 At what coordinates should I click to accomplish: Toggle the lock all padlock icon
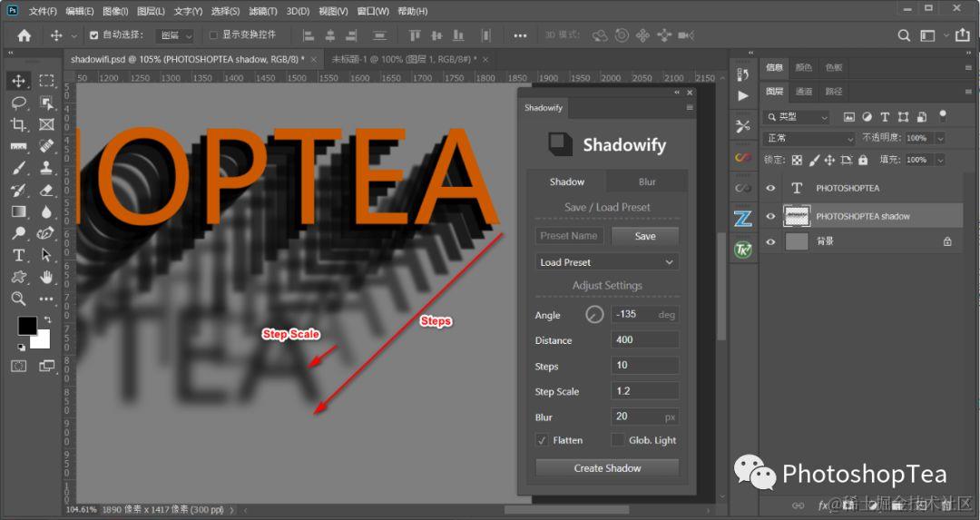click(x=863, y=160)
